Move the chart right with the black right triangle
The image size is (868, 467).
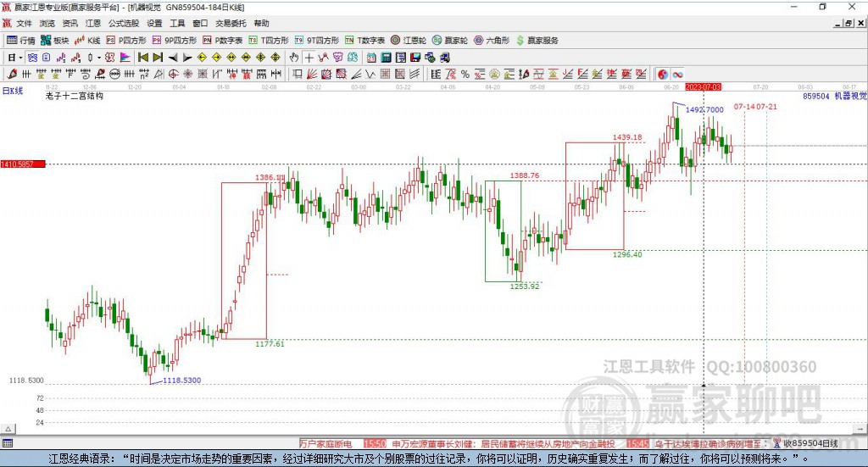pyautogui.click(x=187, y=58)
